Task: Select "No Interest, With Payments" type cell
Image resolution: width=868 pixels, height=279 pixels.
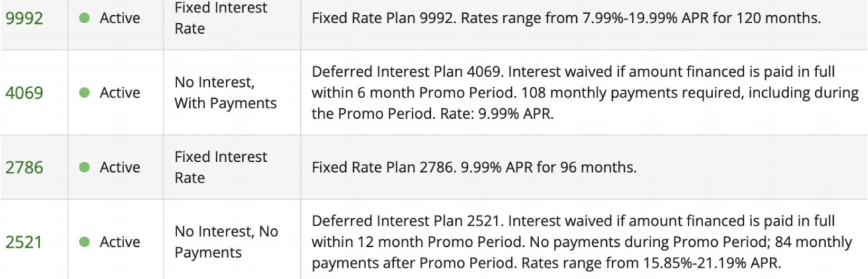Action: (x=225, y=92)
